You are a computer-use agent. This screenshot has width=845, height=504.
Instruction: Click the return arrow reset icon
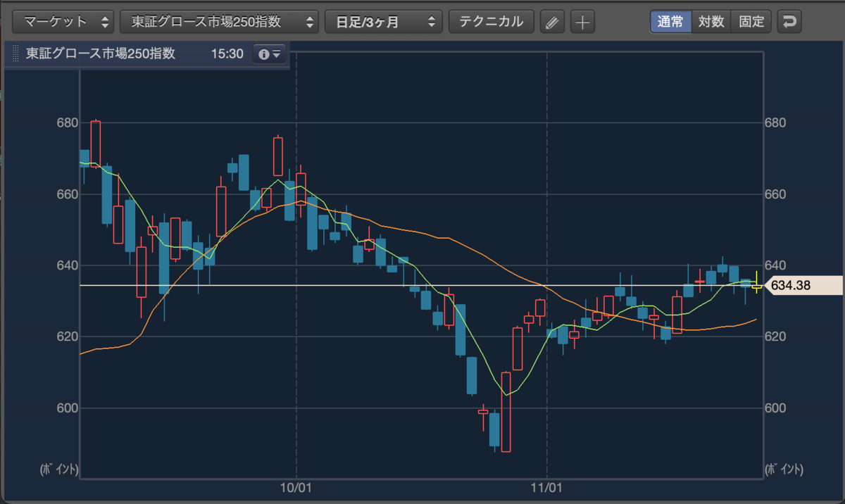click(789, 22)
